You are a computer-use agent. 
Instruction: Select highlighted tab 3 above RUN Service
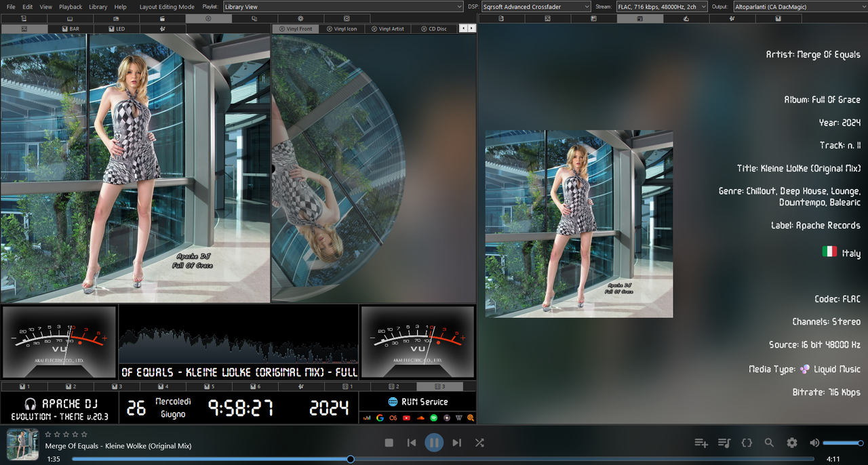[440, 386]
